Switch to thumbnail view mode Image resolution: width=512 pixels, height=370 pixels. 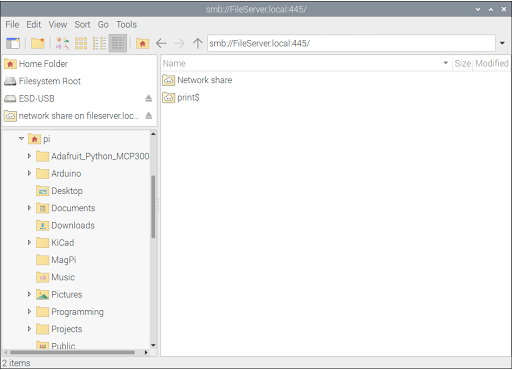pyautogui.click(x=81, y=43)
